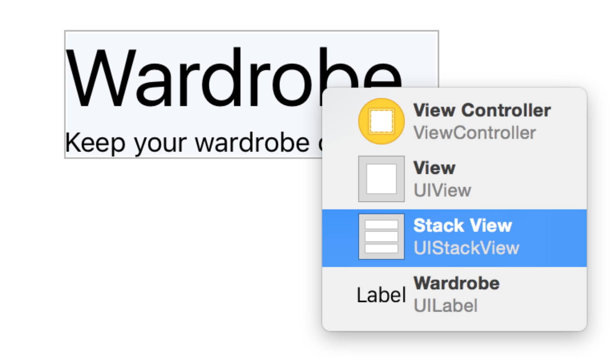This screenshot has height=364, width=616.
Task: Choose the View entry in popup
Action: point(454,179)
